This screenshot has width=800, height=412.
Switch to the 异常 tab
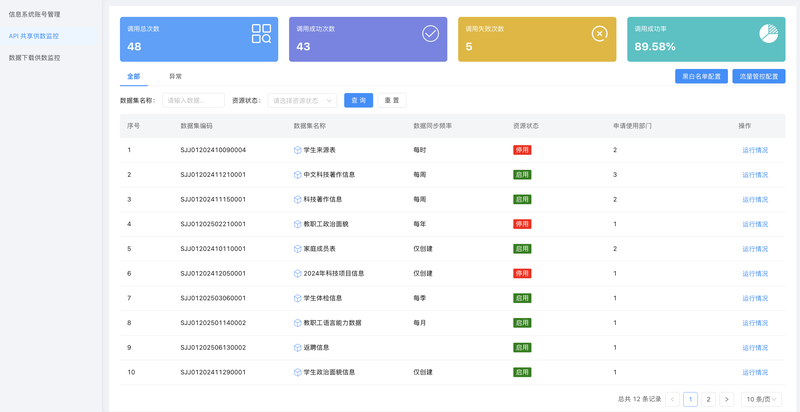coord(175,76)
